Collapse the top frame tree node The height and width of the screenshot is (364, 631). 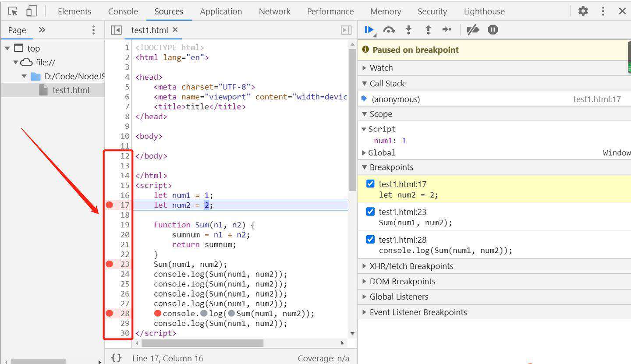point(7,48)
